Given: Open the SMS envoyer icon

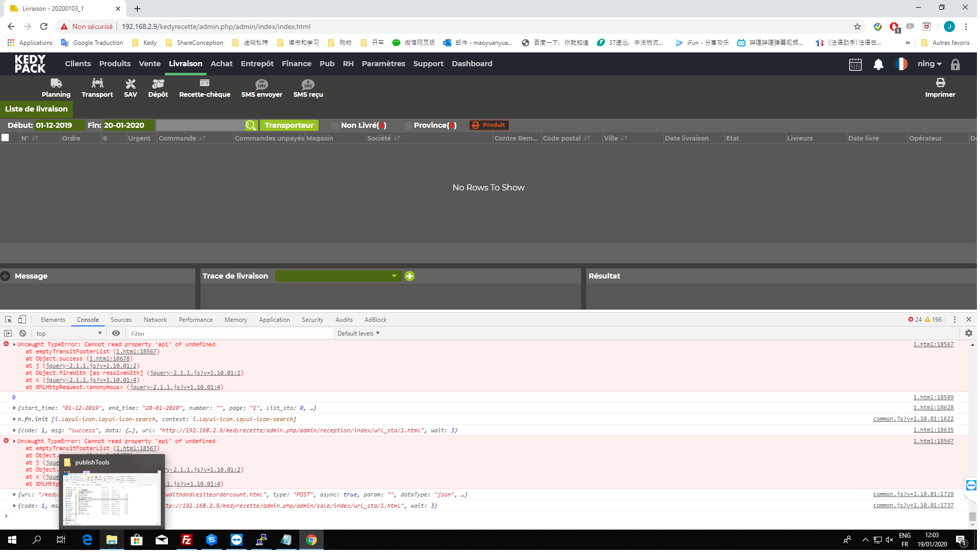Looking at the screenshot, I should 262,85.
